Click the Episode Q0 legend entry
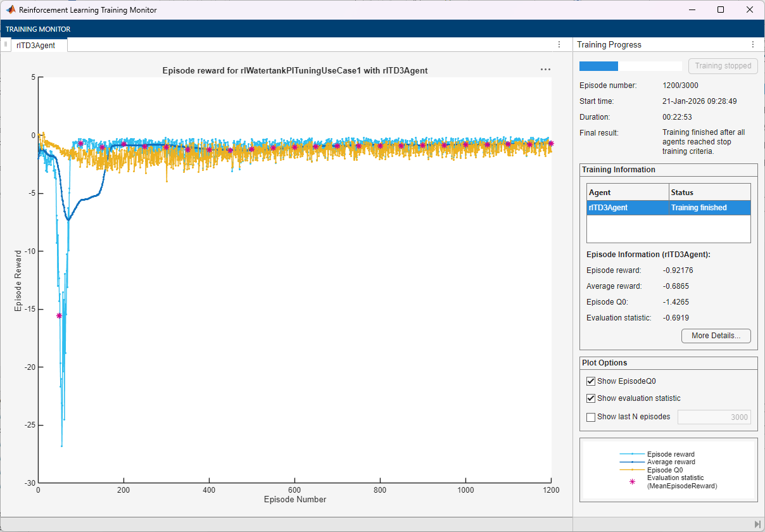This screenshot has width=765, height=532. 665,470
